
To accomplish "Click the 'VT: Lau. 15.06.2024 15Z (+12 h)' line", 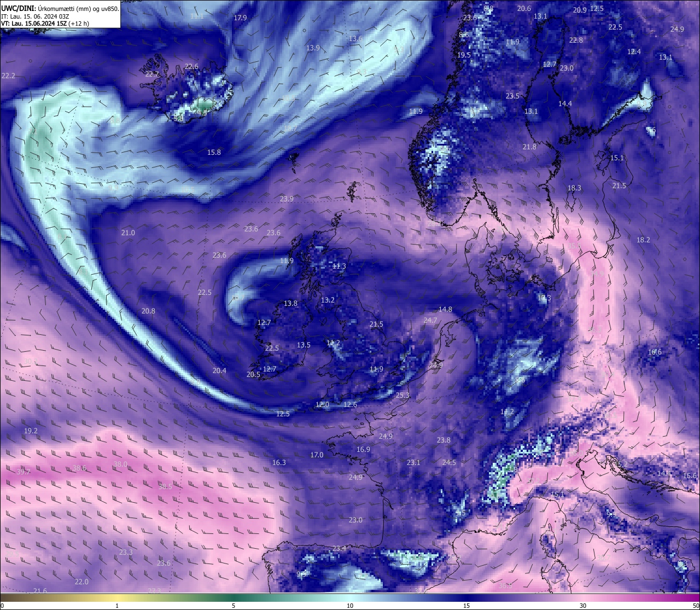I will click(45, 24).
